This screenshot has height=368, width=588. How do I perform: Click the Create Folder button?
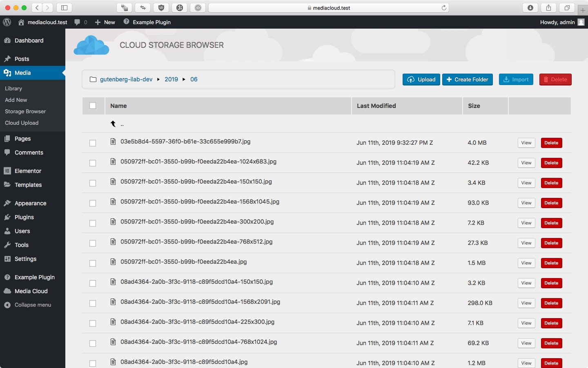tap(468, 79)
